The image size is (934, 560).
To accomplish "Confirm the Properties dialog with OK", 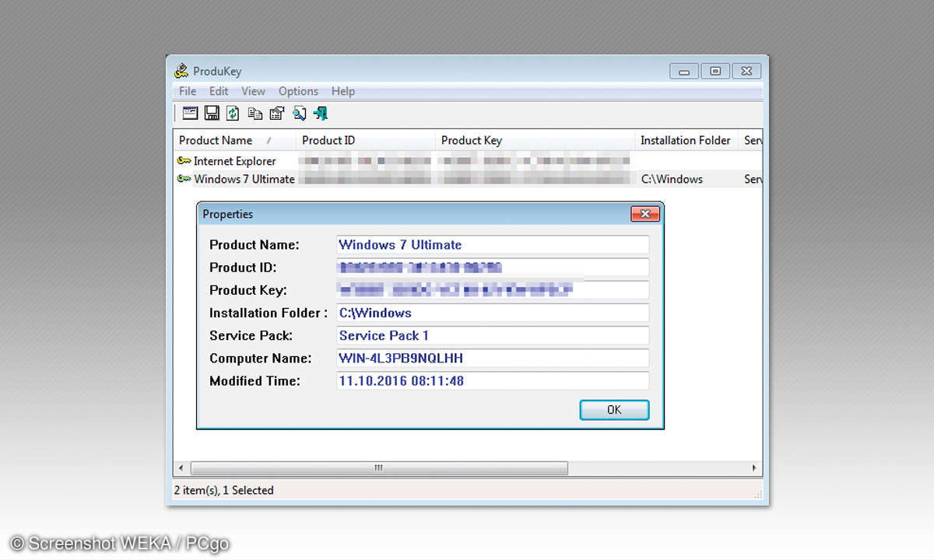I will point(614,410).
